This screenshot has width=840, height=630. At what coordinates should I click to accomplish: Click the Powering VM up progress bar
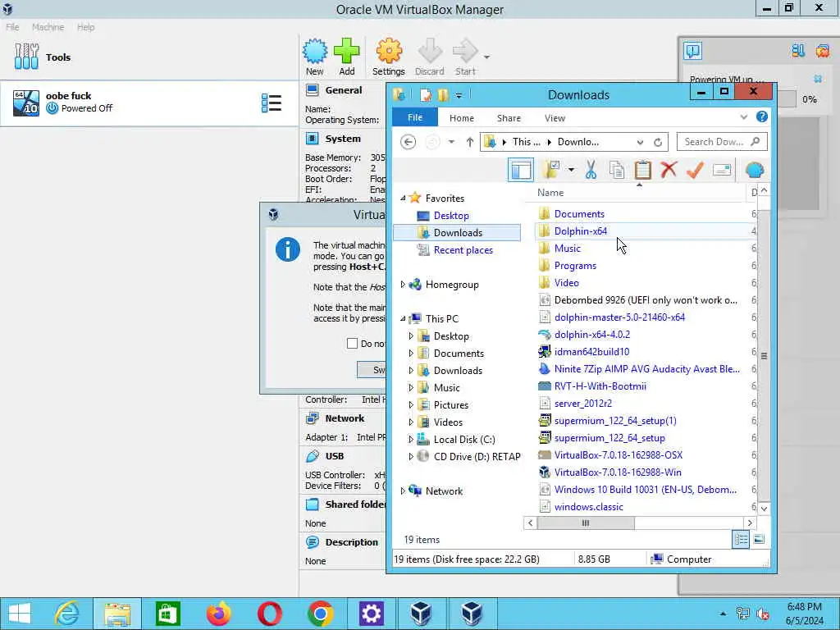(x=787, y=99)
